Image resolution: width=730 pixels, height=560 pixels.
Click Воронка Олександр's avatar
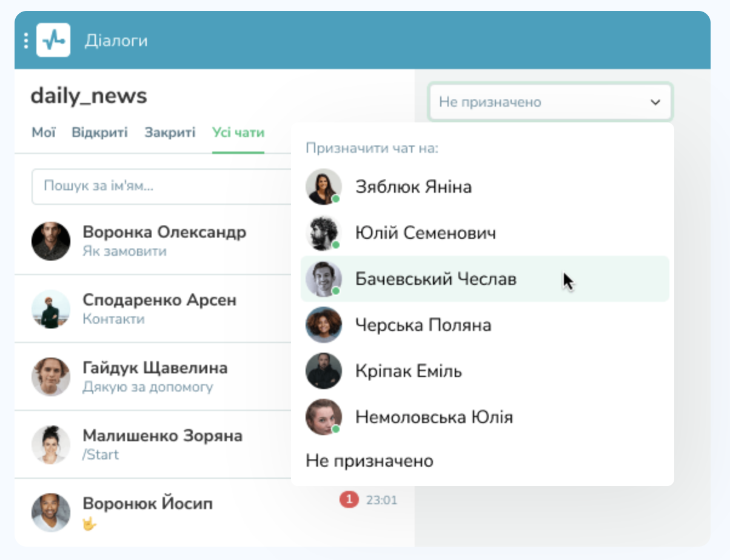(51, 241)
